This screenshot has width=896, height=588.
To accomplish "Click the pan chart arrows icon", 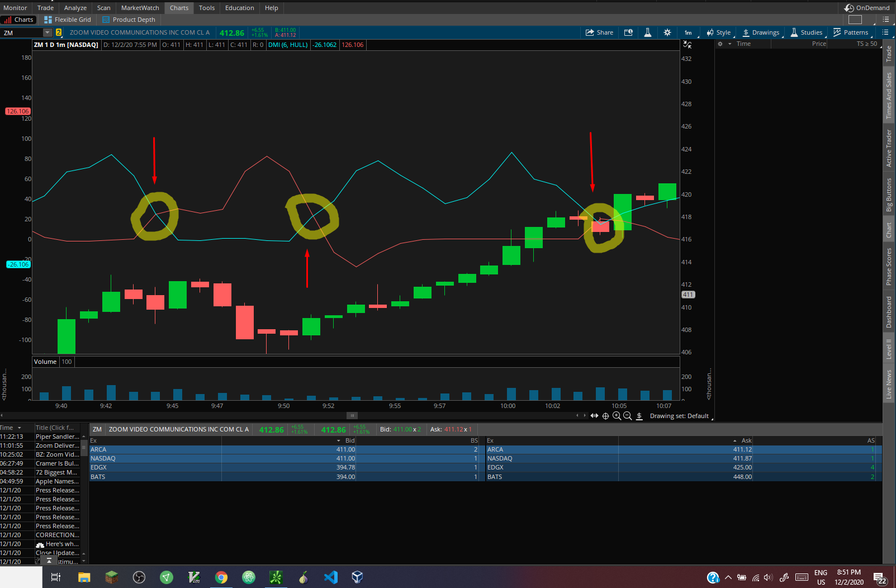I will 594,416.
